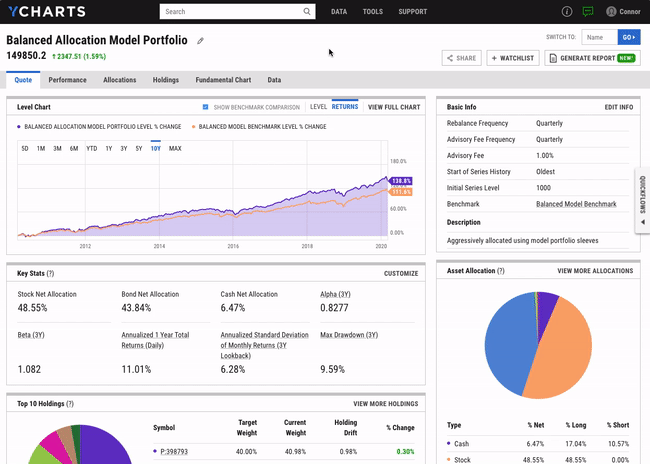Switch to the Holdings tab
Screen dimensions: 650x464
166,80
